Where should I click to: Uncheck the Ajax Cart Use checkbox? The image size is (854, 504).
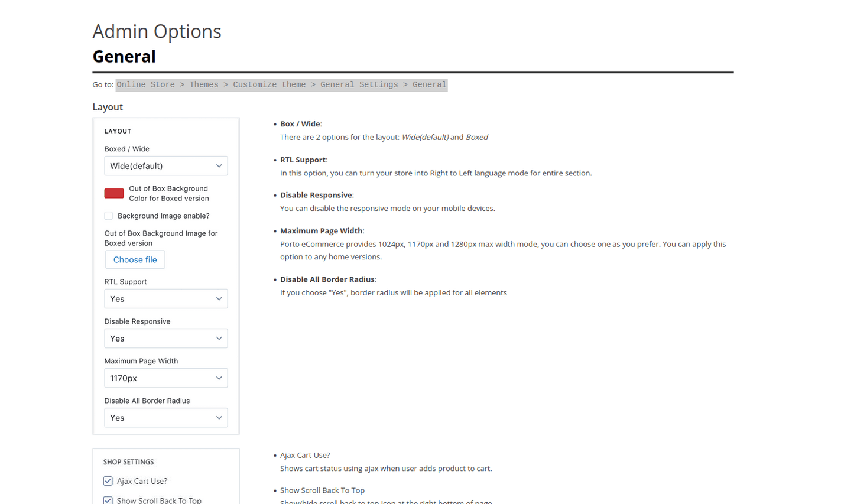pyautogui.click(x=108, y=481)
